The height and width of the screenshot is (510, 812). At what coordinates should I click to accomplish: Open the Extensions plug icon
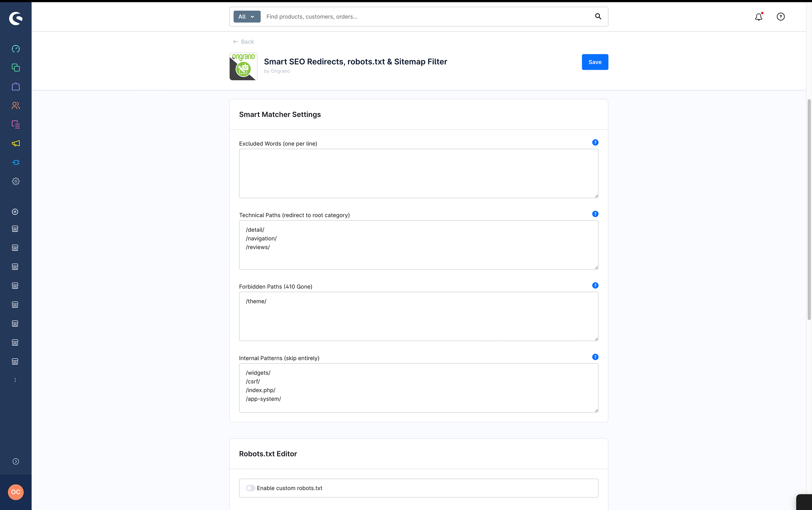point(15,162)
